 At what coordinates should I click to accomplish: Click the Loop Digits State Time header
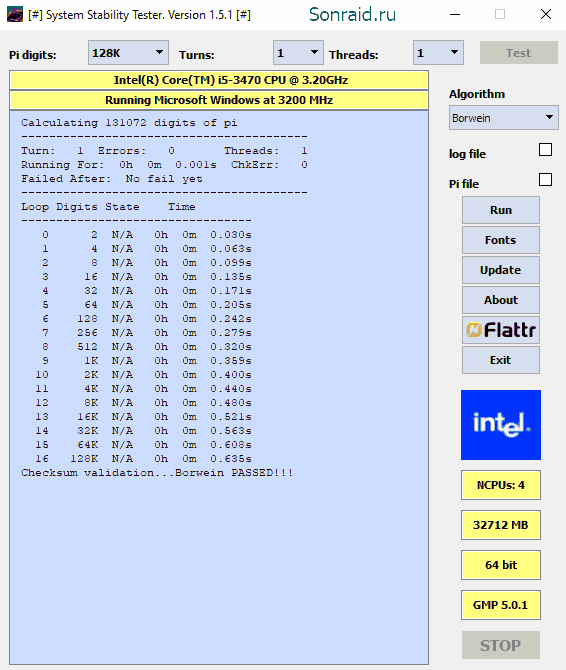click(109, 207)
